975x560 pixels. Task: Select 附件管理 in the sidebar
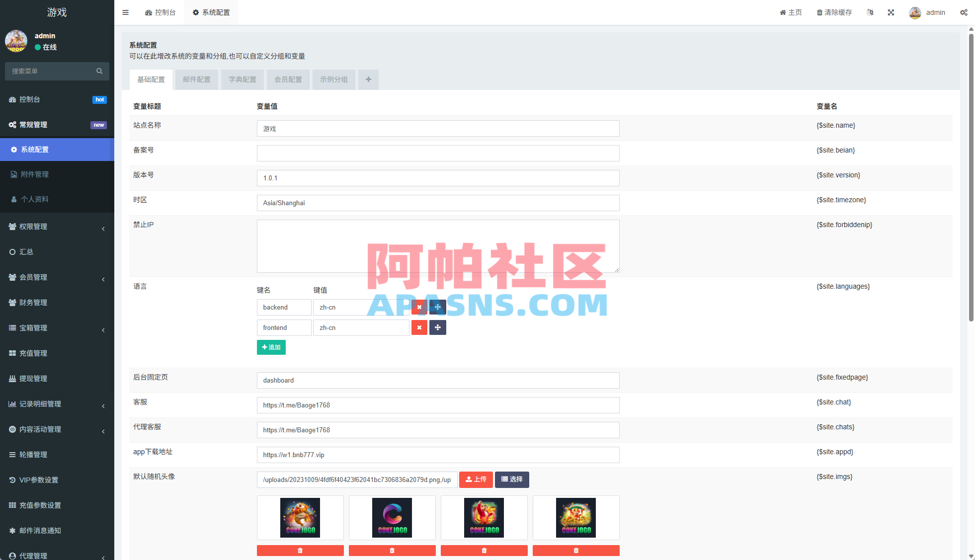[34, 174]
